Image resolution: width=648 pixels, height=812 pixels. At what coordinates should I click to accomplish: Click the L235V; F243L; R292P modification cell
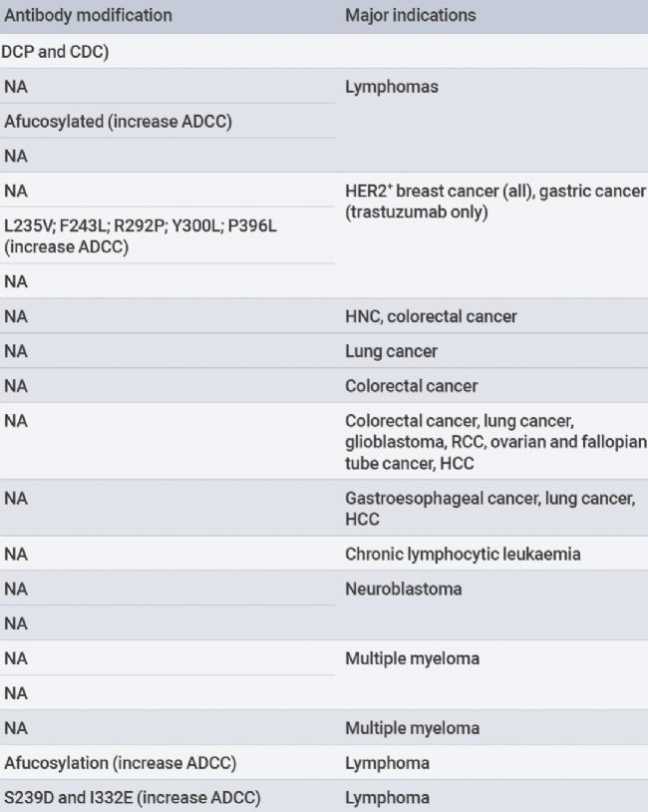tap(140, 236)
